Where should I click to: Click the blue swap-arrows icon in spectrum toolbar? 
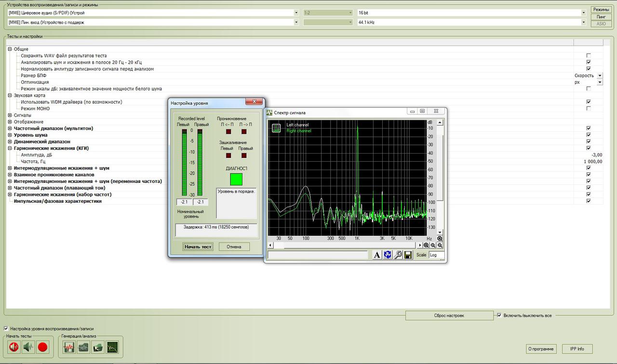click(388, 255)
